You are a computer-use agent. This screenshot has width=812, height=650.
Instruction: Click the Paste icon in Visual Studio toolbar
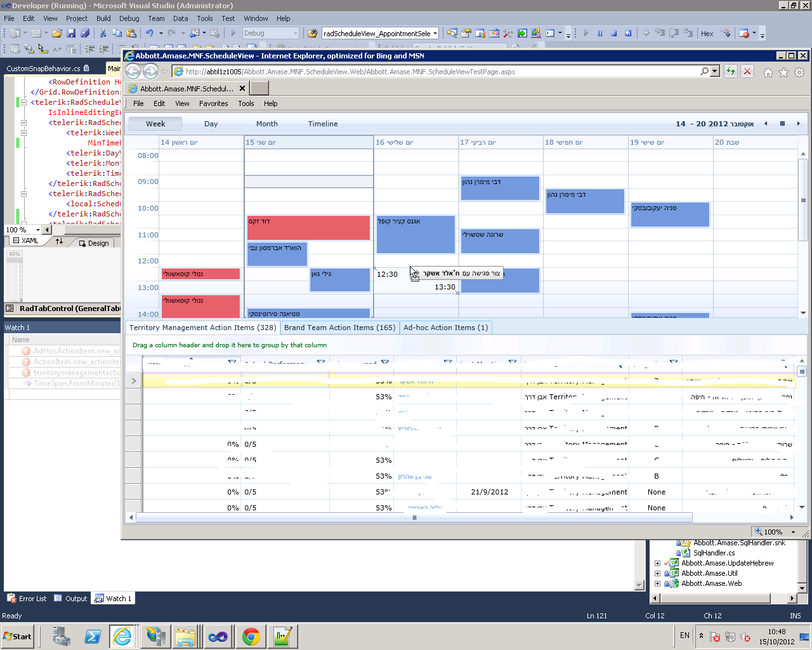(x=131, y=33)
